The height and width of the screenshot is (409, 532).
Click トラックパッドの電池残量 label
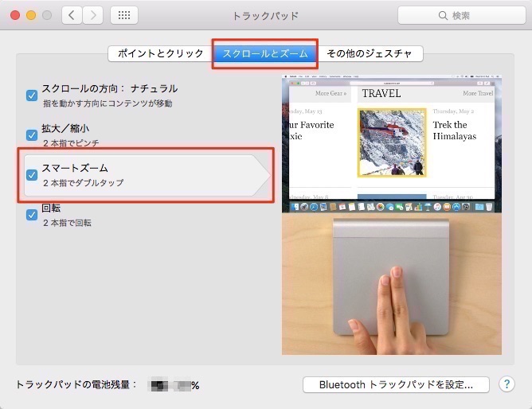(76, 384)
